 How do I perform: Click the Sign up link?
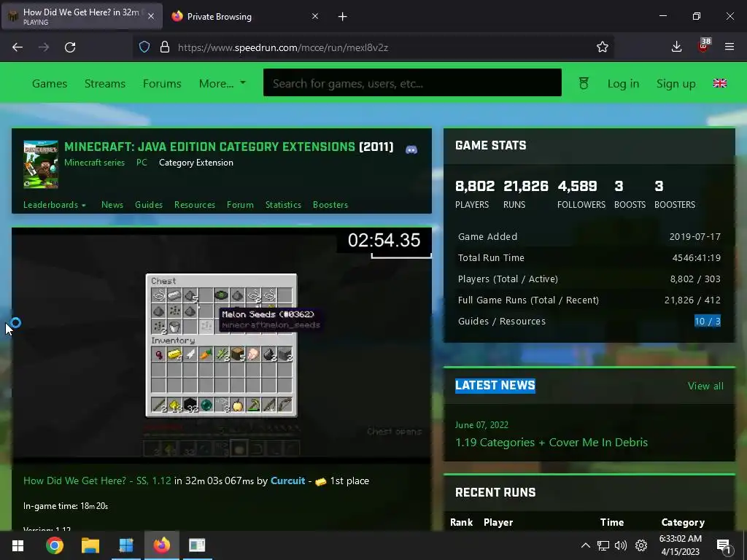676,83
